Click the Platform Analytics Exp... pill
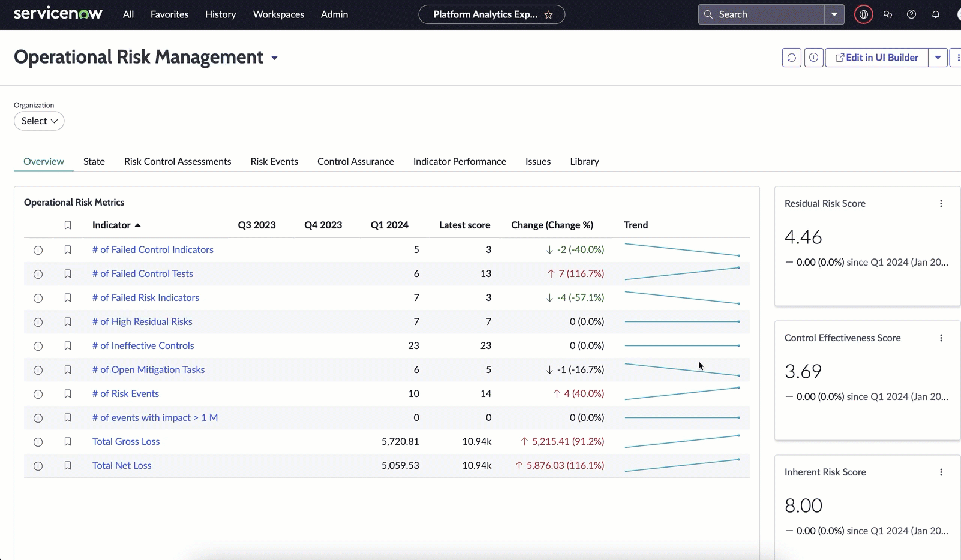The image size is (961, 560). coord(491,14)
